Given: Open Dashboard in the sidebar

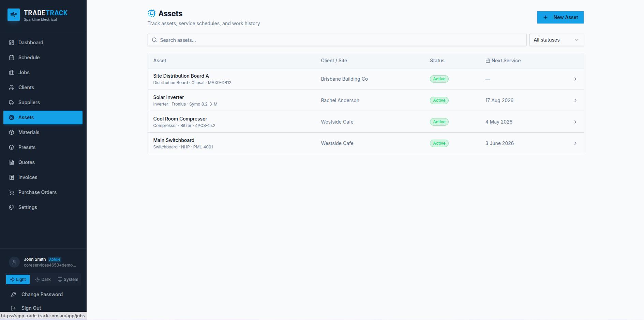Looking at the screenshot, I should (x=43, y=43).
